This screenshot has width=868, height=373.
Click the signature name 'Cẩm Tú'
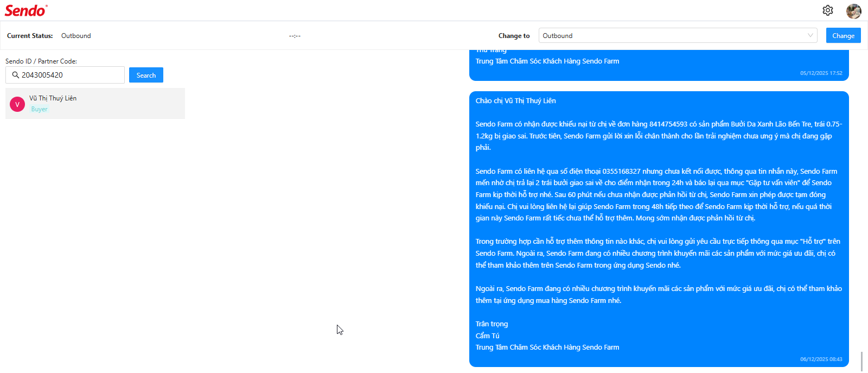[487, 336]
